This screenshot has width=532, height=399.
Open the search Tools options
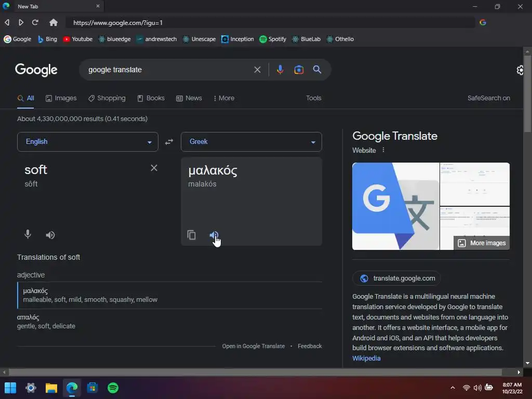tap(313, 98)
